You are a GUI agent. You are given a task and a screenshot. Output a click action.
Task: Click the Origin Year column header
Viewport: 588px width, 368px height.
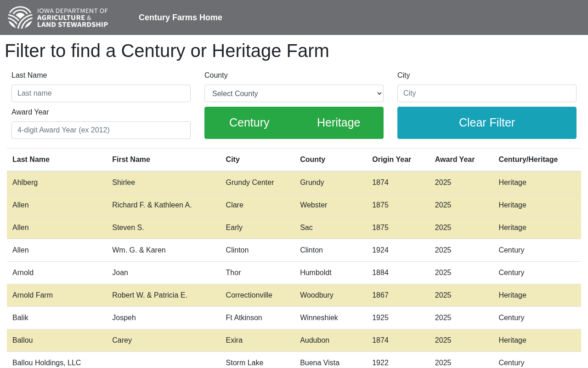pos(391,160)
